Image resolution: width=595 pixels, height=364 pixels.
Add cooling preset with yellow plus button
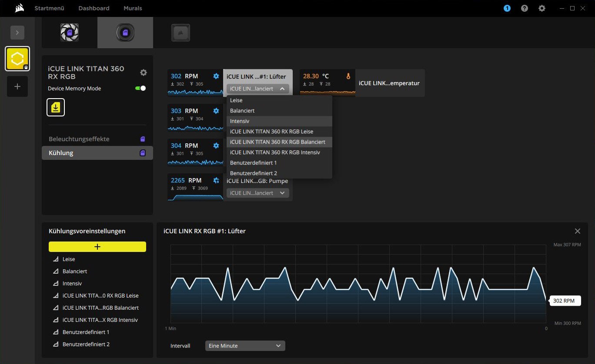click(x=97, y=247)
